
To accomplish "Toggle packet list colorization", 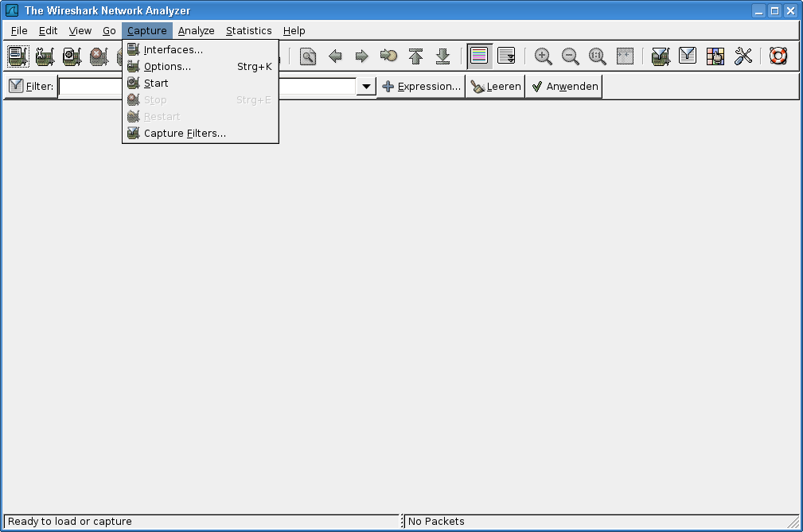I will pyautogui.click(x=479, y=56).
